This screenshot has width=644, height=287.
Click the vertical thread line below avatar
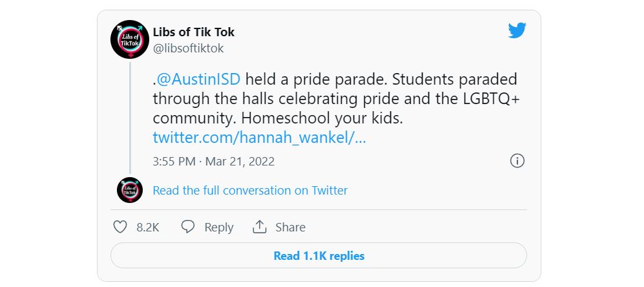pos(130,116)
